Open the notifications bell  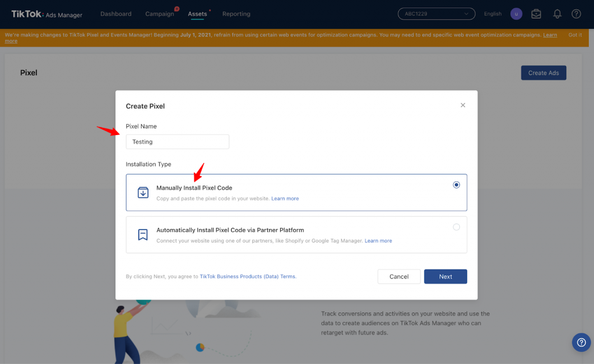click(557, 14)
